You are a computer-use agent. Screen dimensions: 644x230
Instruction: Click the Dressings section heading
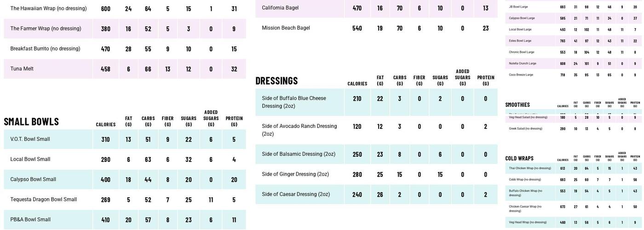pos(276,81)
